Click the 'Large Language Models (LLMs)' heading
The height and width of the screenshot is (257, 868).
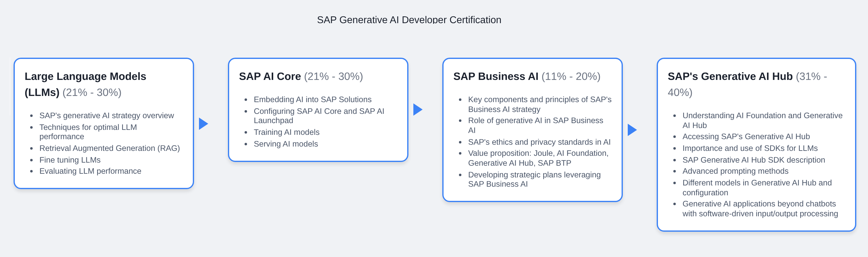pyautogui.click(x=85, y=84)
